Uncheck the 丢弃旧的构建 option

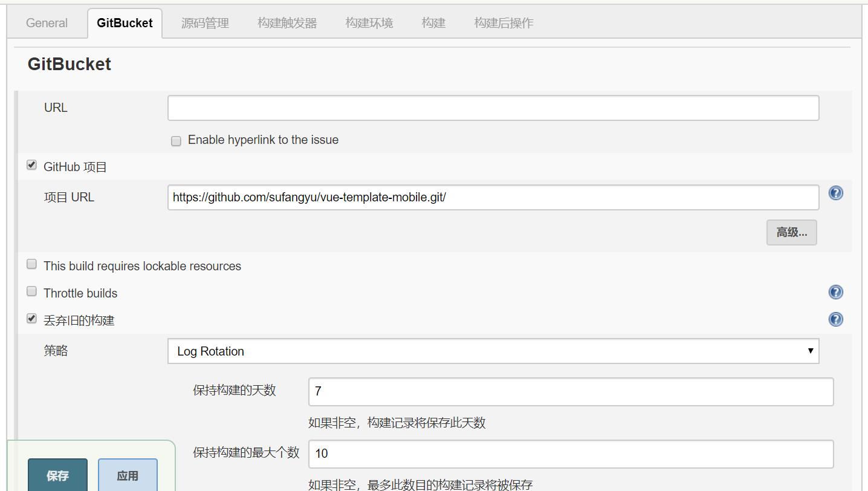31,318
